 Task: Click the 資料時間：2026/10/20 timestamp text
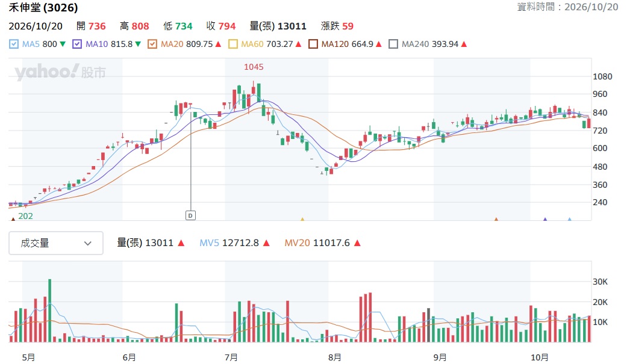567,7
